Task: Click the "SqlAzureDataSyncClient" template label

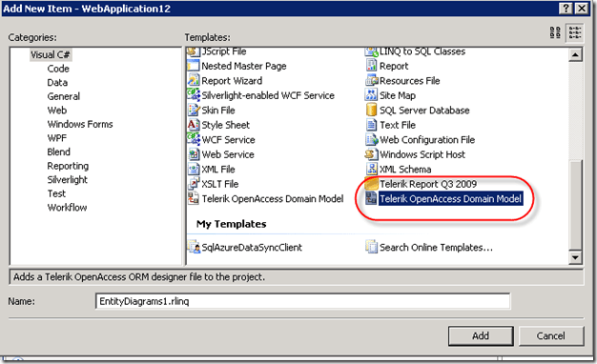Action: tap(252, 247)
